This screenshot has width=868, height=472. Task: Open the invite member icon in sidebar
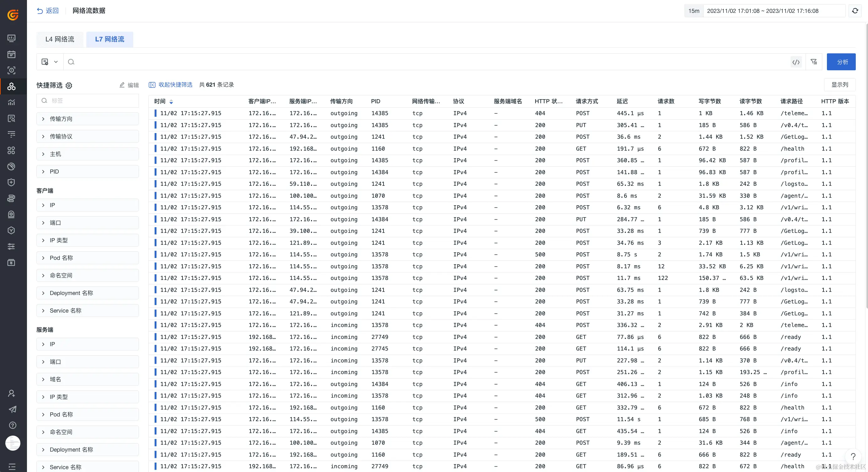tap(12, 393)
